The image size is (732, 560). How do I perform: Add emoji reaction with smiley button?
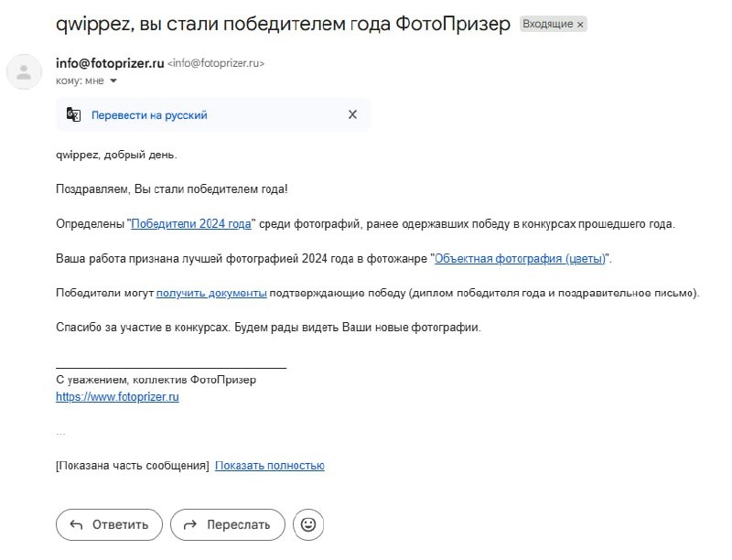click(x=308, y=524)
